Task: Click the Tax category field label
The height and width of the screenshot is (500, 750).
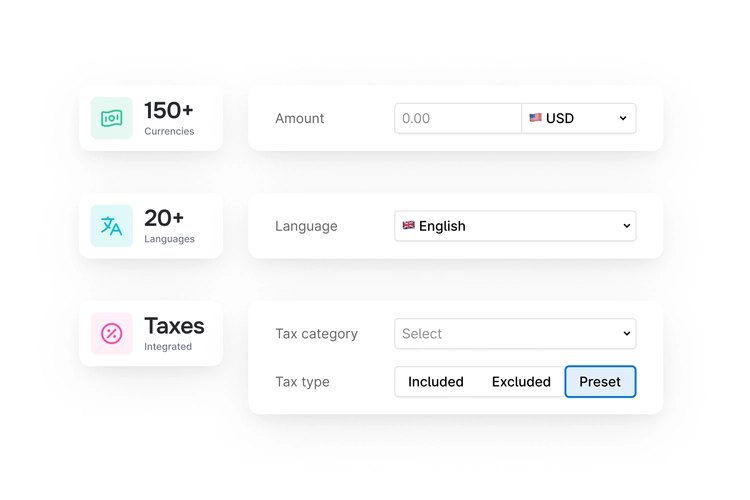Action: coord(316,334)
